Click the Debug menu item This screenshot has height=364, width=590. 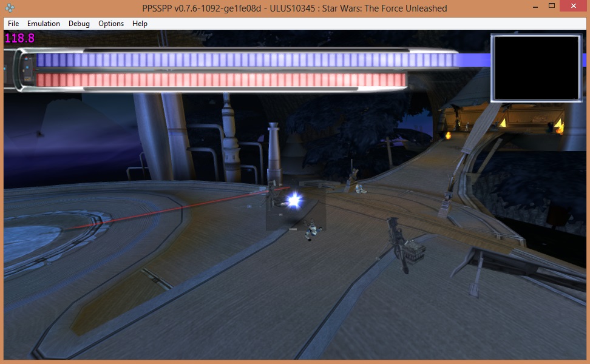coord(79,24)
